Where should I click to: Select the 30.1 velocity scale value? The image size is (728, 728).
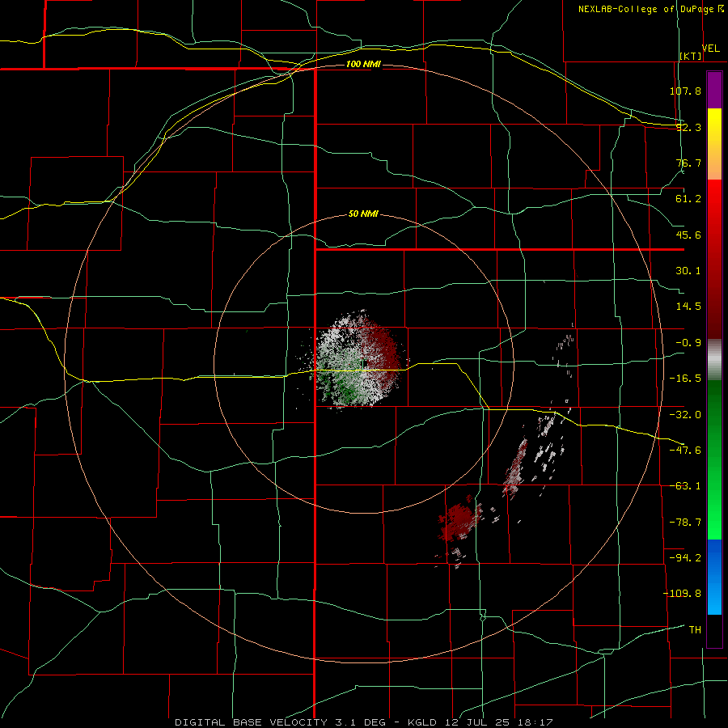tap(688, 271)
